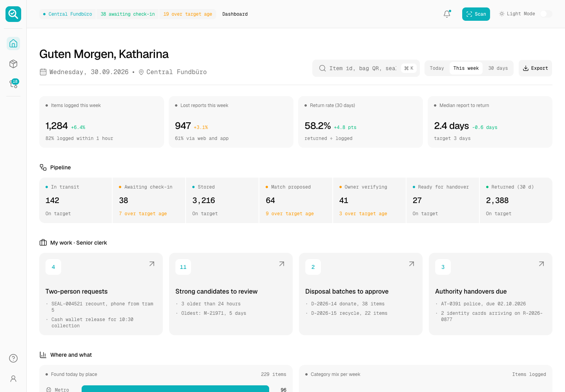The height and width of the screenshot is (392, 565).
Task: Click the Where and what chart icon
Action: pyautogui.click(x=43, y=355)
